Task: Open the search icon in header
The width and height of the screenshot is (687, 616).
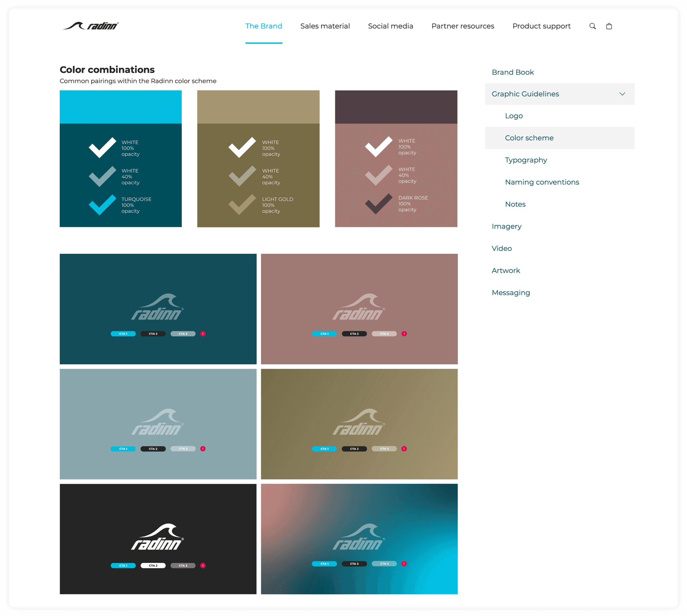Action: 593,26
